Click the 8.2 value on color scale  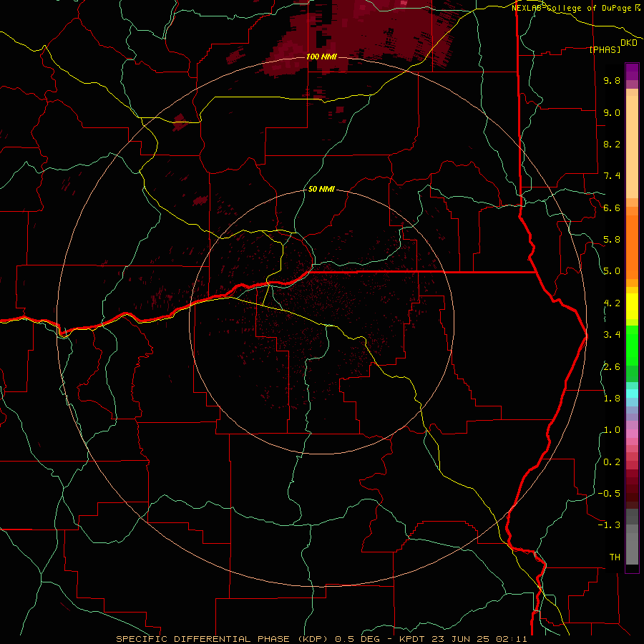(612, 144)
